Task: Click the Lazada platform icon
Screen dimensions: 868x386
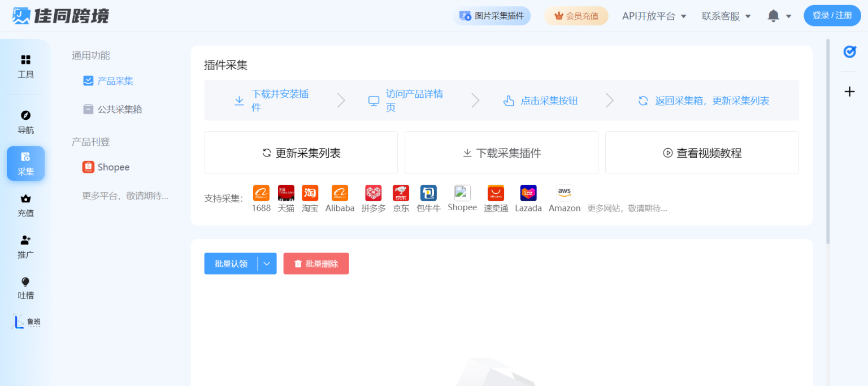Action: click(528, 193)
